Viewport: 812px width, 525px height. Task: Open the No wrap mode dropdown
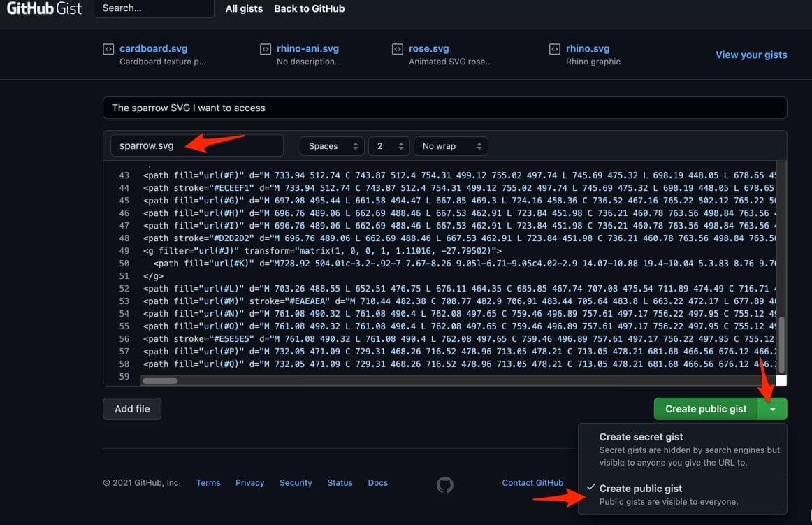pyautogui.click(x=451, y=146)
